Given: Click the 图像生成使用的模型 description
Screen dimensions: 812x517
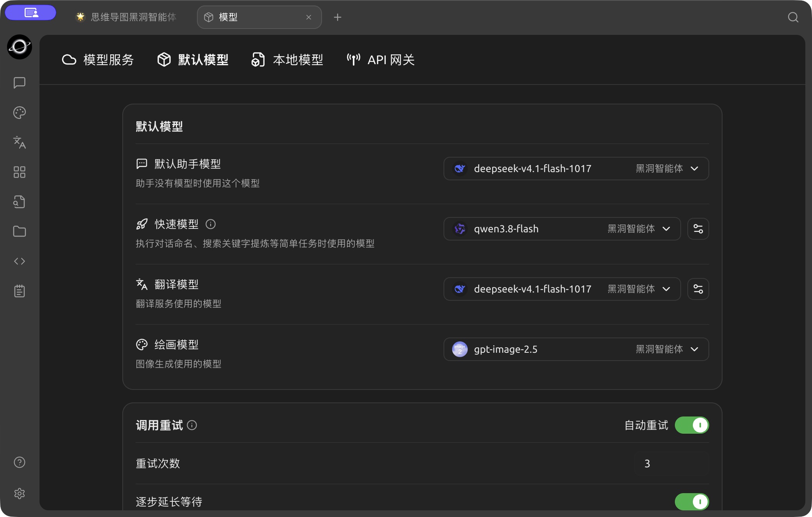Looking at the screenshot, I should tap(179, 364).
